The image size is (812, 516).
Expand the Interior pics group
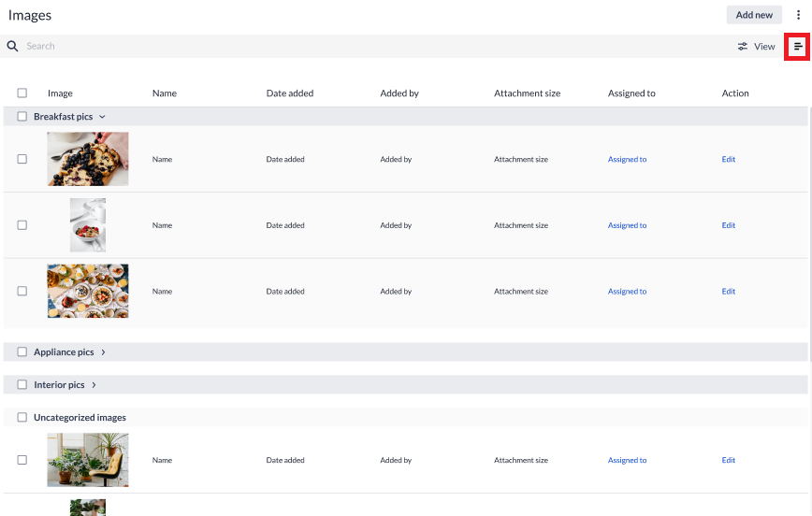coord(94,385)
